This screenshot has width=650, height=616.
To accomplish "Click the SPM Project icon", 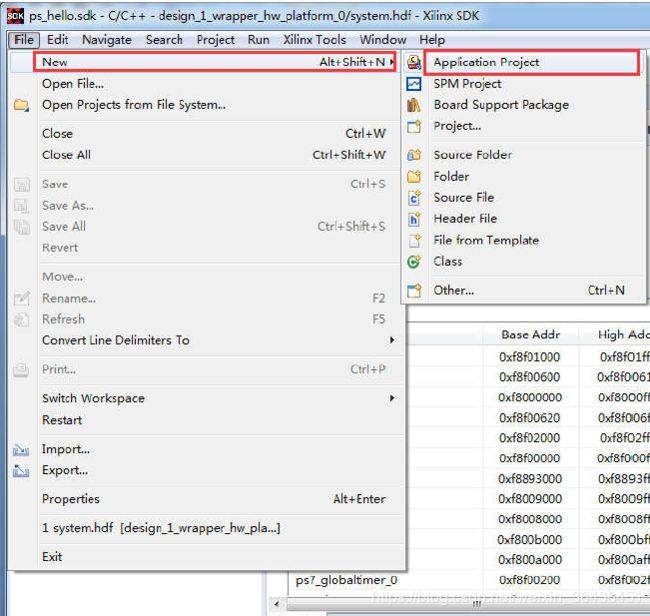I will [414, 84].
